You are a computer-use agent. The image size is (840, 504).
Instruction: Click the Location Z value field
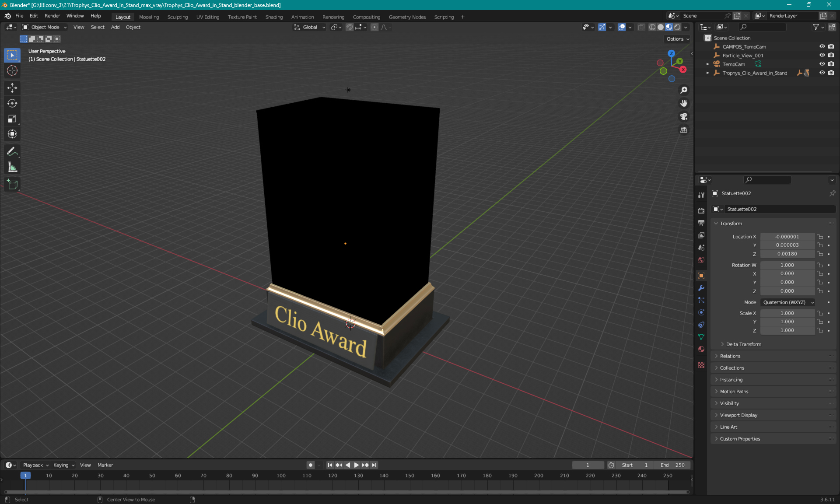787,254
